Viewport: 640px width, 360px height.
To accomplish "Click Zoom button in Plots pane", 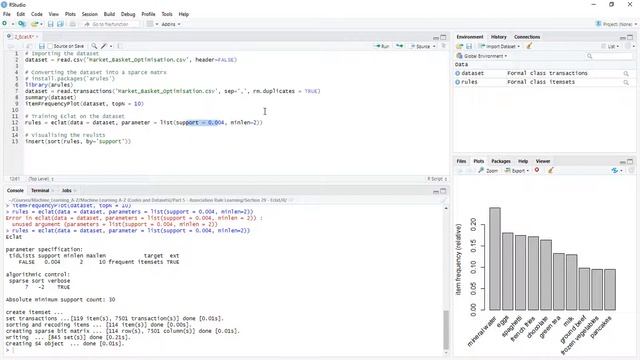I will 488,171.
